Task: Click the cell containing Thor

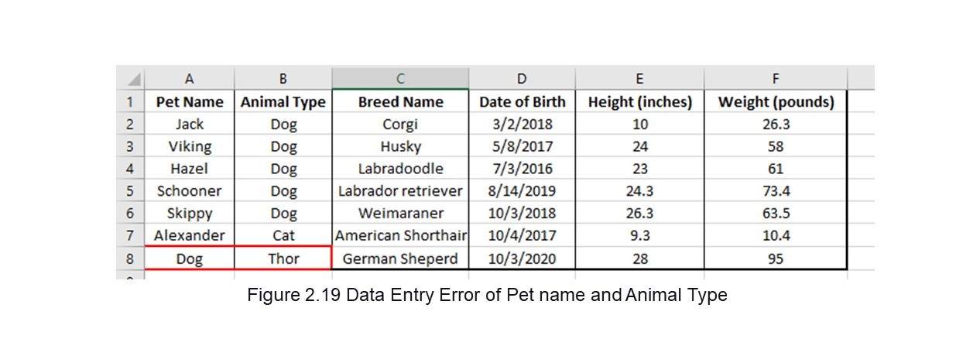Action: (283, 258)
